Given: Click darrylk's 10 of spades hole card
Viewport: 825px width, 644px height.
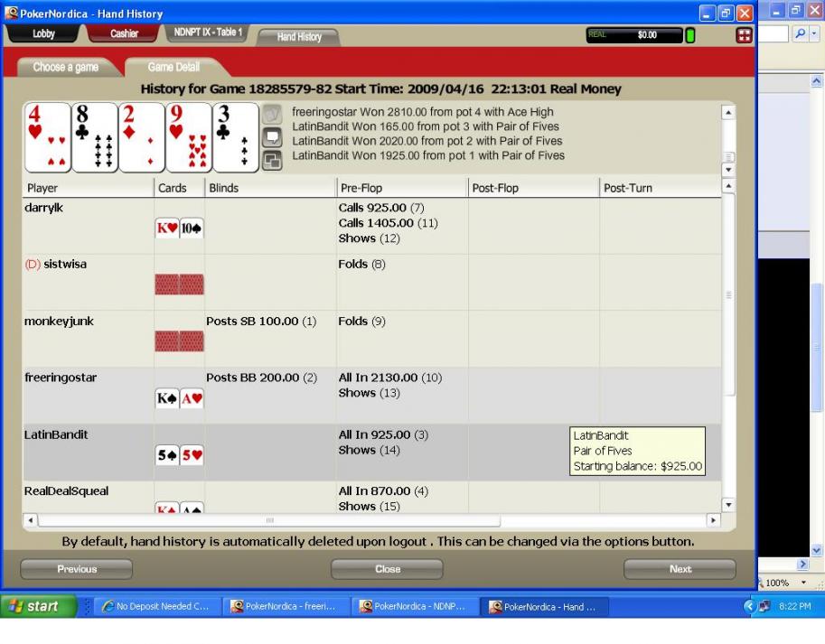Looking at the screenshot, I should pos(192,229).
